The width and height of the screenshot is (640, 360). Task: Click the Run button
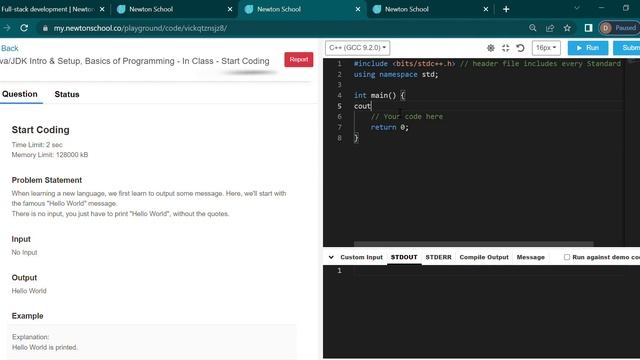pos(588,48)
